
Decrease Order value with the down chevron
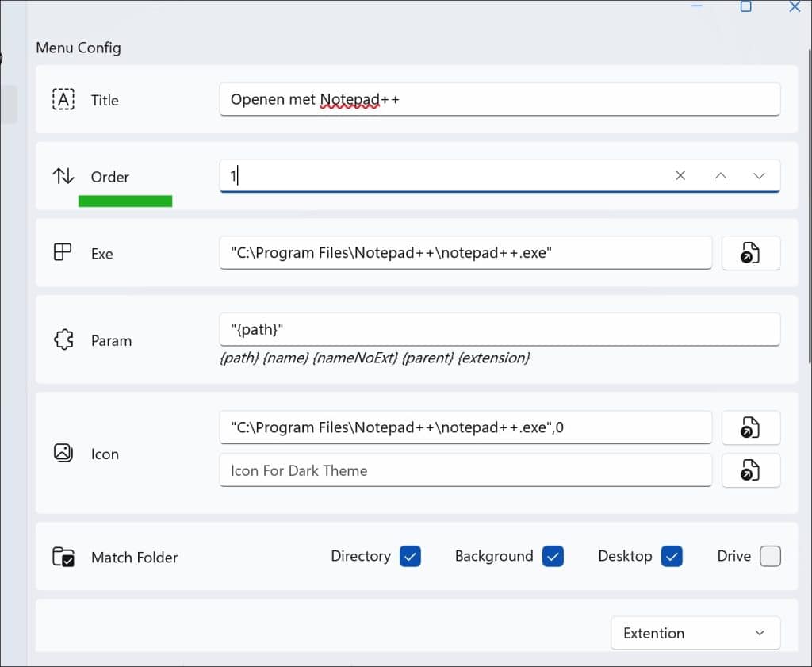(x=759, y=176)
